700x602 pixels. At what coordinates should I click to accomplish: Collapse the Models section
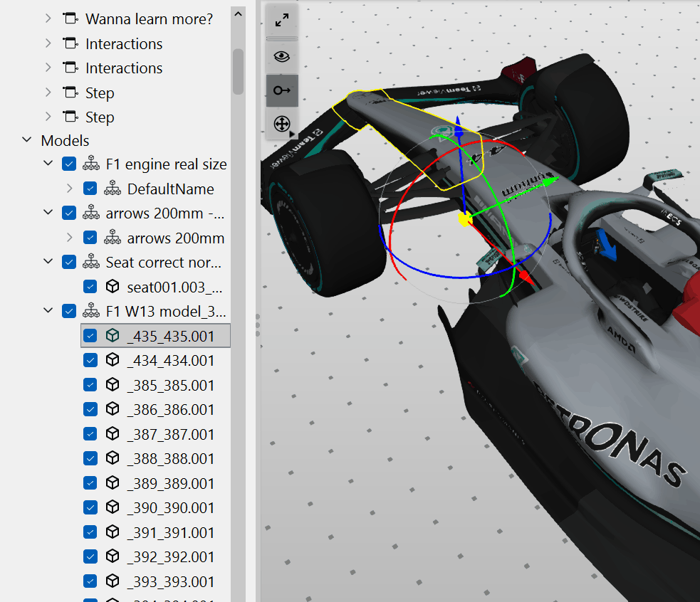pyautogui.click(x=27, y=139)
